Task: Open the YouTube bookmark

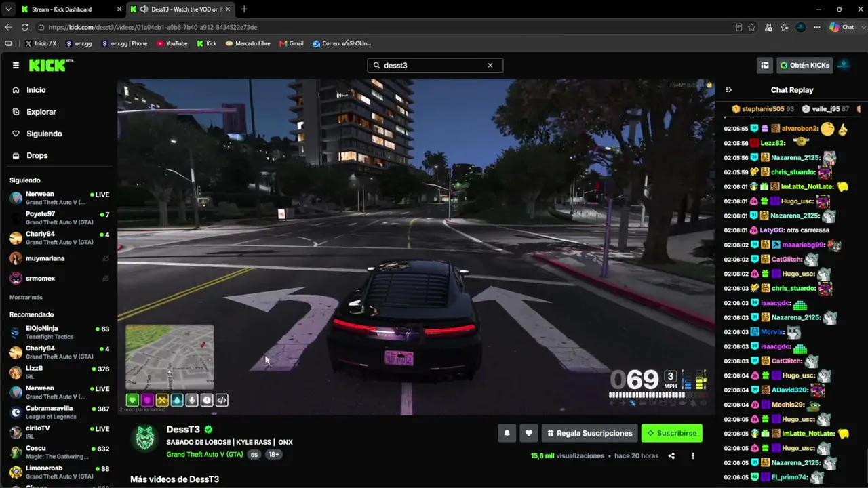Action: pyautogui.click(x=172, y=43)
